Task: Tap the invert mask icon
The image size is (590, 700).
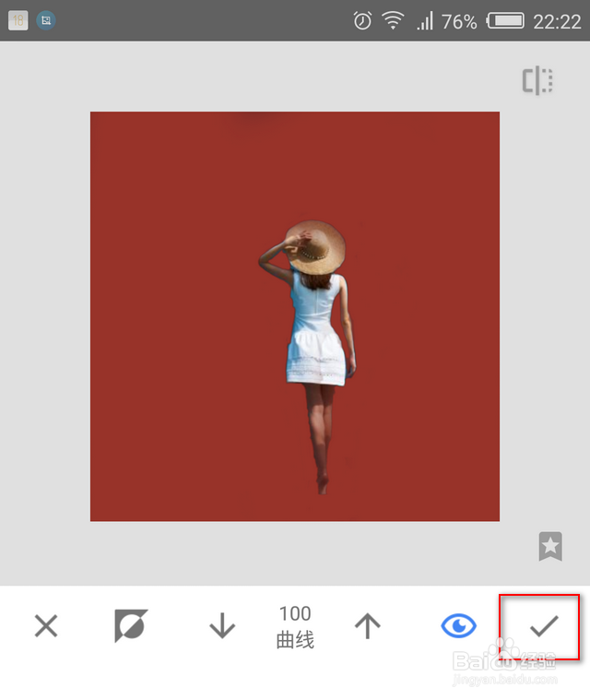Action: tap(131, 626)
